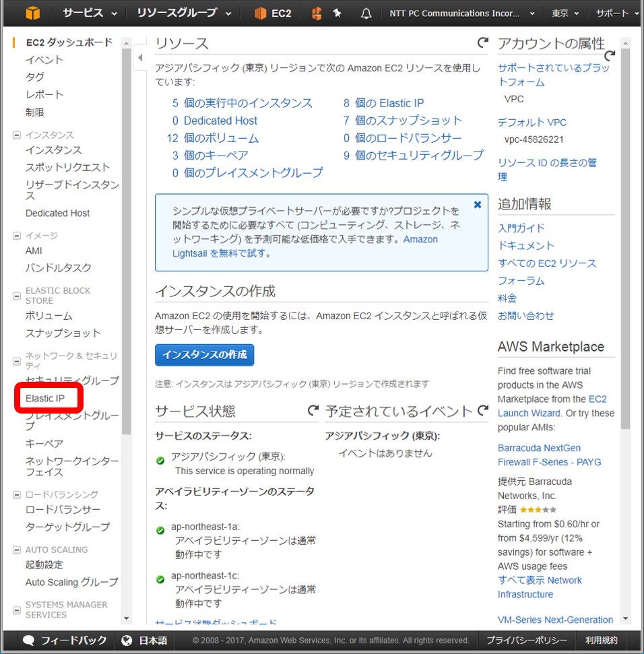This screenshot has width=644, height=654.
Task: Collapse the ELASTIC BLOCK STORE section
Action: pyautogui.click(x=17, y=296)
